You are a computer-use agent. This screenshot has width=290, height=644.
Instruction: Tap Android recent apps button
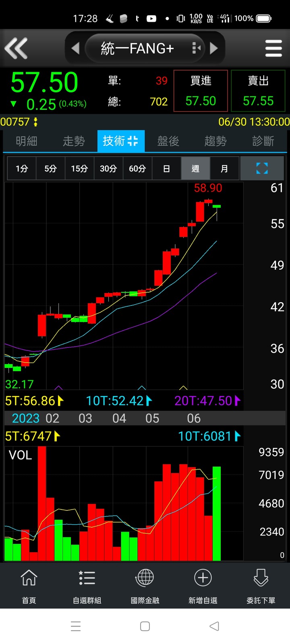(76, 626)
